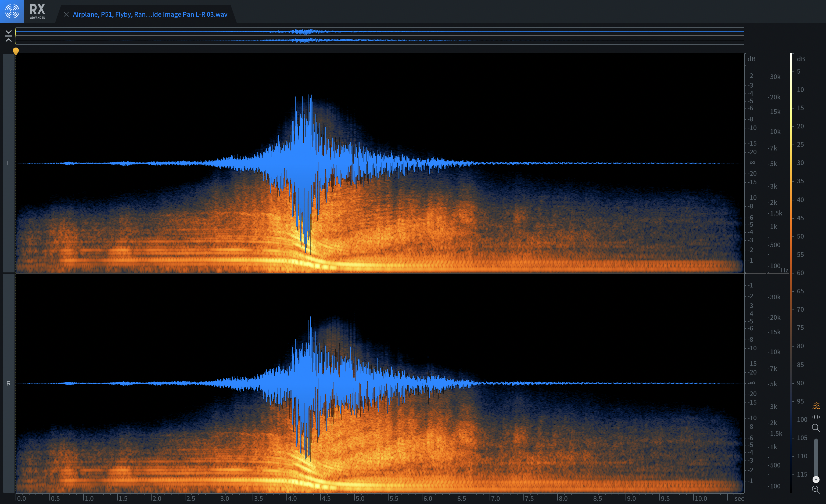This screenshot has width=826, height=504.
Task: Click the iZotope RX logo icon
Action: 12,11
